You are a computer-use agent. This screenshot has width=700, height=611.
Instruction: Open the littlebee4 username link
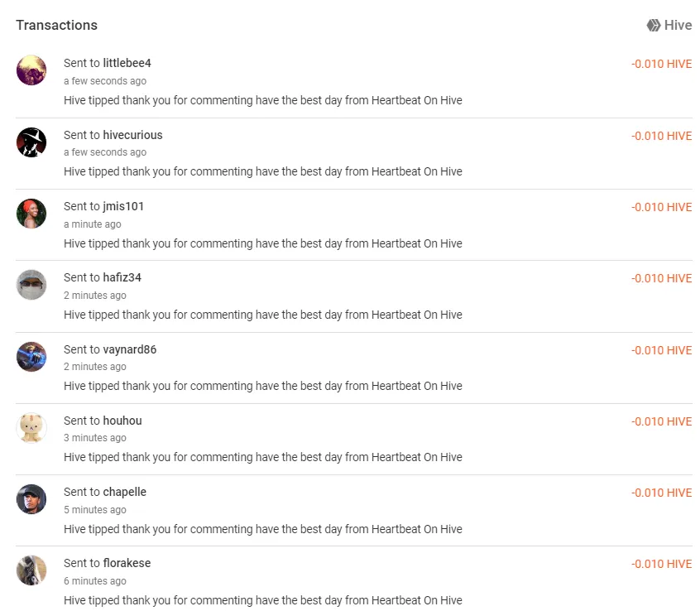(x=127, y=63)
